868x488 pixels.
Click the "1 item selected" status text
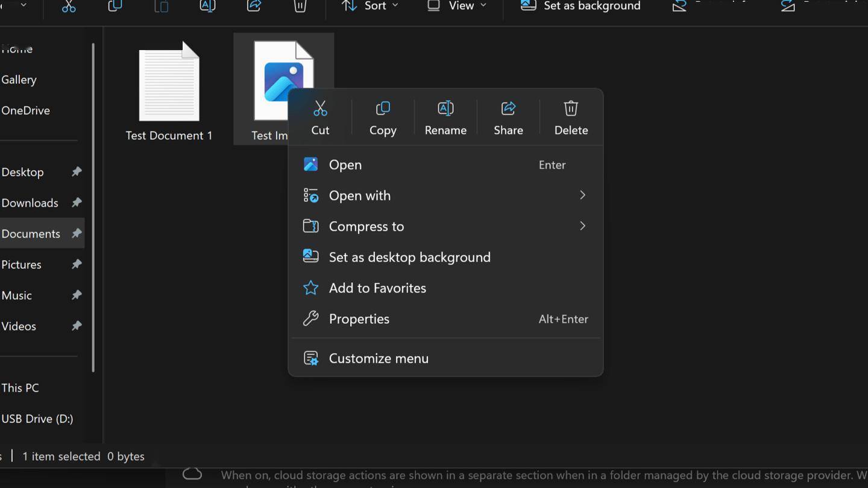point(61,457)
